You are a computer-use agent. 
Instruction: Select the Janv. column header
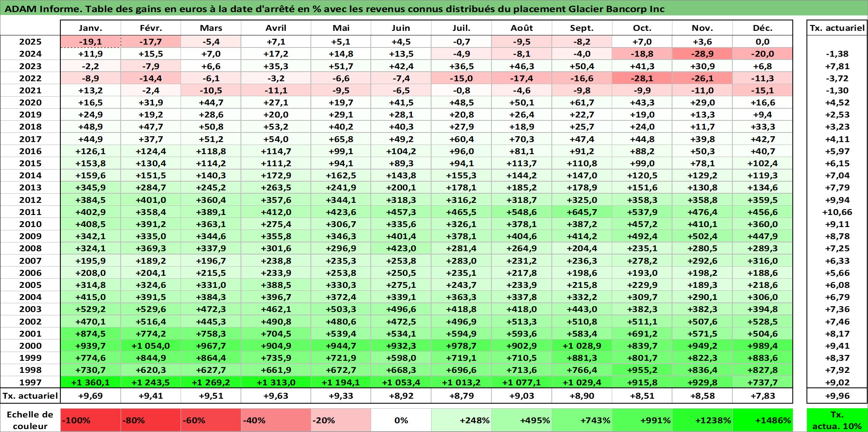point(90,28)
